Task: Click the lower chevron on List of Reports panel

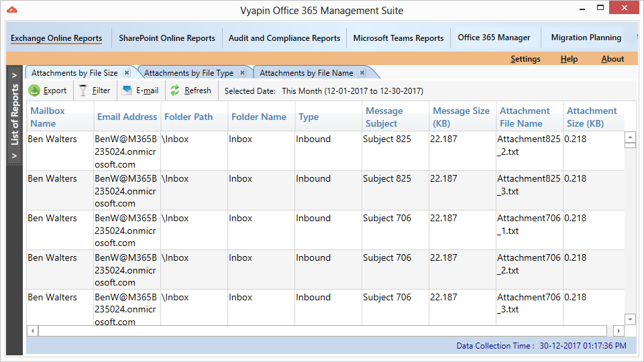Action: 14,156
